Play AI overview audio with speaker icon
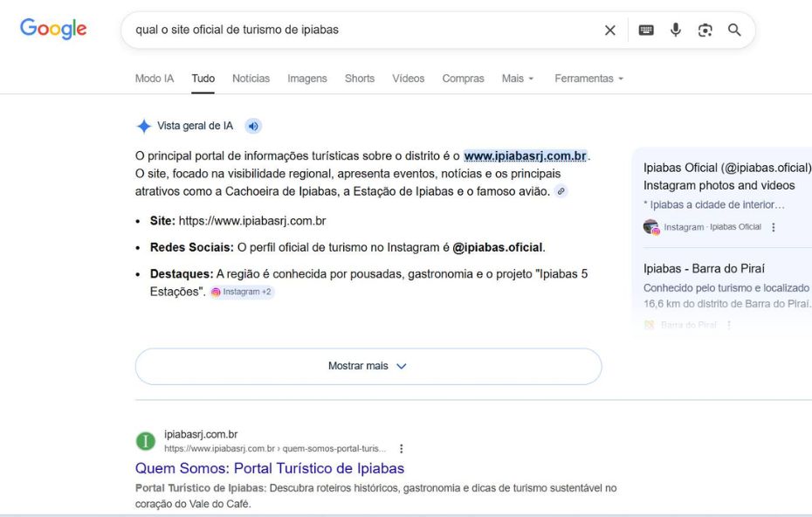The image size is (812, 517). pos(253,126)
